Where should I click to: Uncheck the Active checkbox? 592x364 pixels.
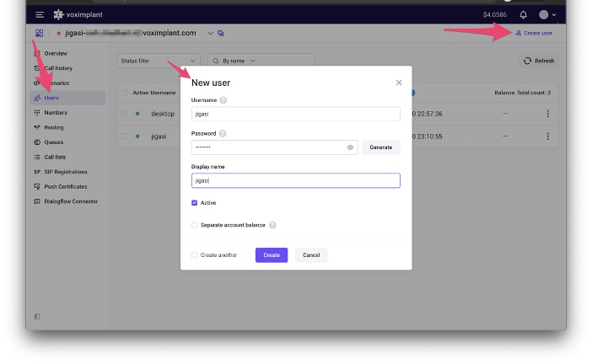[195, 203]
